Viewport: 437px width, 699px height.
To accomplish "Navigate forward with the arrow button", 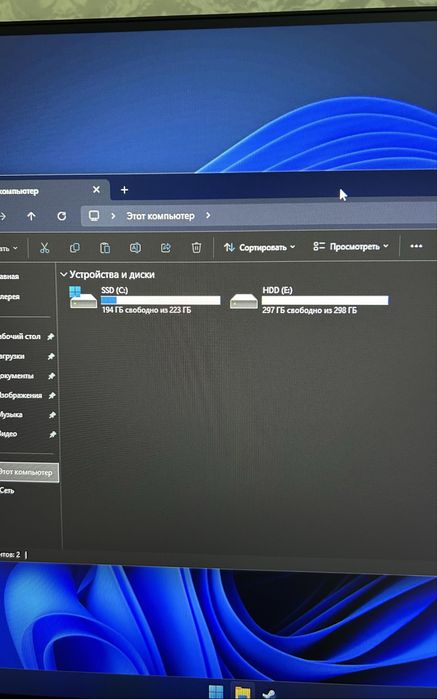I will tap(3, 216).
